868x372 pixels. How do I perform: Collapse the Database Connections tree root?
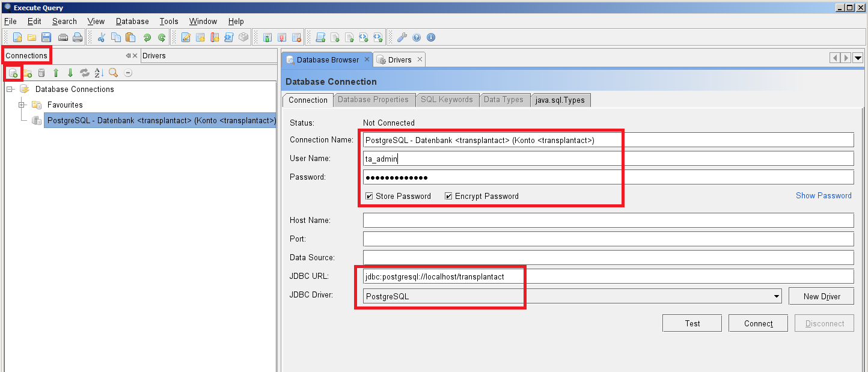(10, 89)
